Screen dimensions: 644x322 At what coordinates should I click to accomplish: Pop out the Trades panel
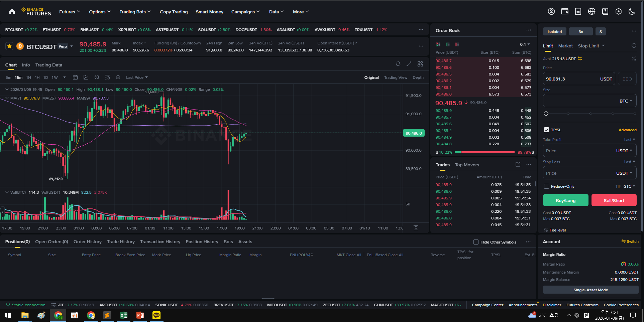(518, 164)
